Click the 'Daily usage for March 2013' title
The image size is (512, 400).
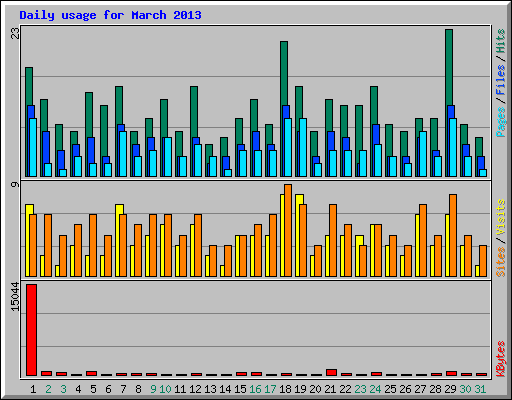point(110,15)
